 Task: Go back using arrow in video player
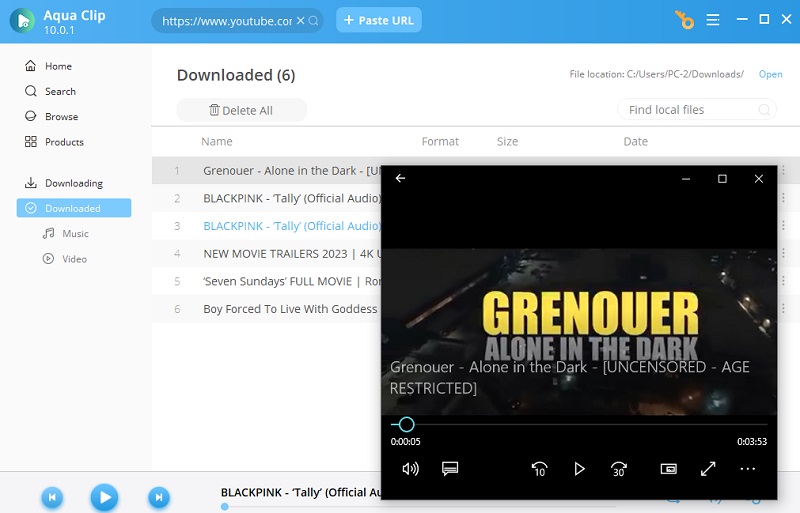click(401, 178)
